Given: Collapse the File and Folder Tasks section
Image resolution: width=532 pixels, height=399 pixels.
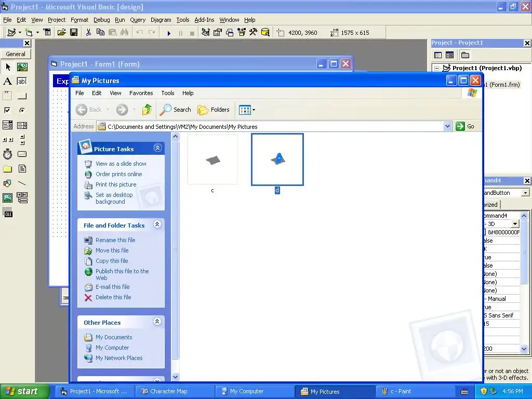Looking at the screenshot, I should 157,224.
